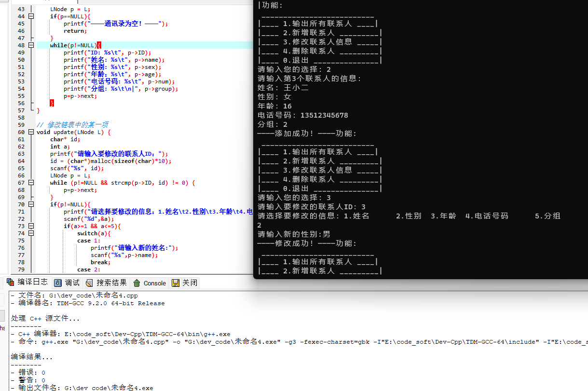Click the floppy icon beside 关闭
The height and width of the screenshot is (391, 588).
click(176, 283)
